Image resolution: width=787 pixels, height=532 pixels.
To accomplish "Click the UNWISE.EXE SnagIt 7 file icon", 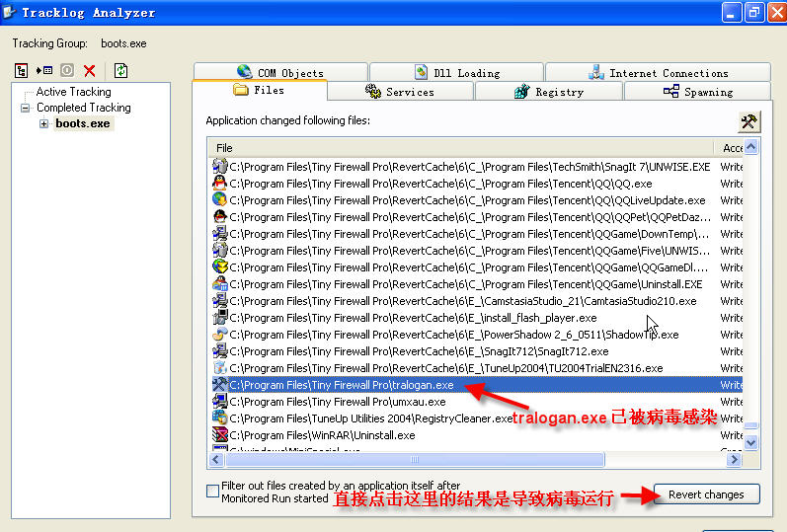I will tap(220, 166).
